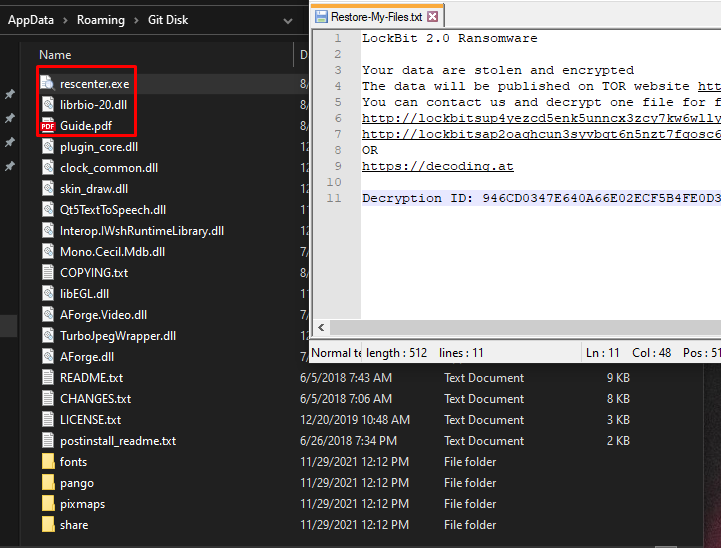Click the 'LockBit 2.0 Ransomware' line
Viewport: 721px width, 548px height.
pyautogui.click(x=449, y=38)
